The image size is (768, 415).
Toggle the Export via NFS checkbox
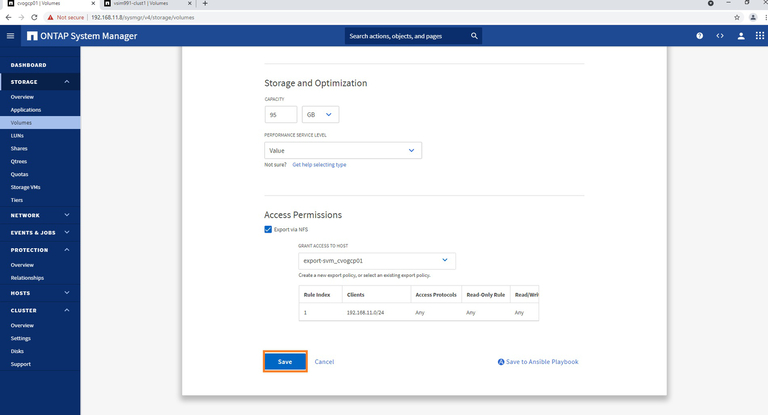[268, 229]
